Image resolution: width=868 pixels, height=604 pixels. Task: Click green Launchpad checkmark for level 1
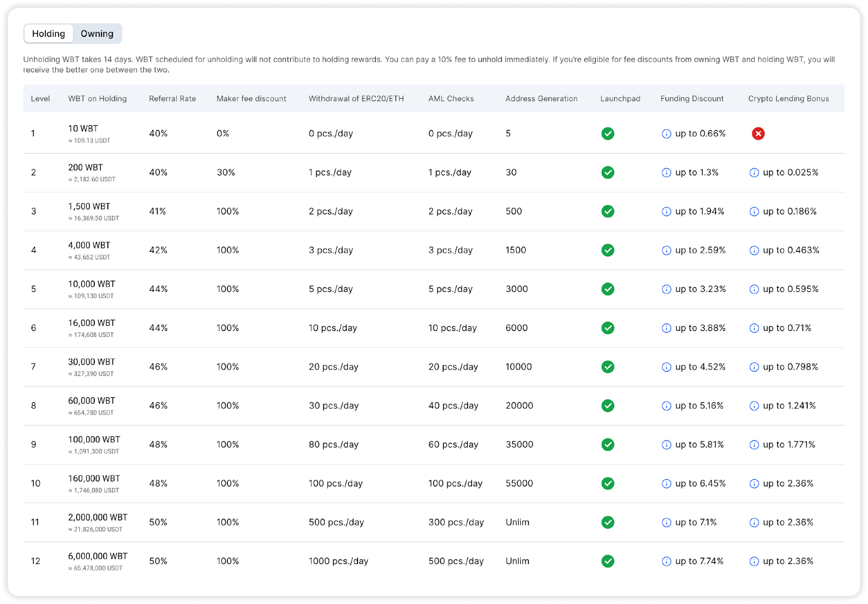608,133
